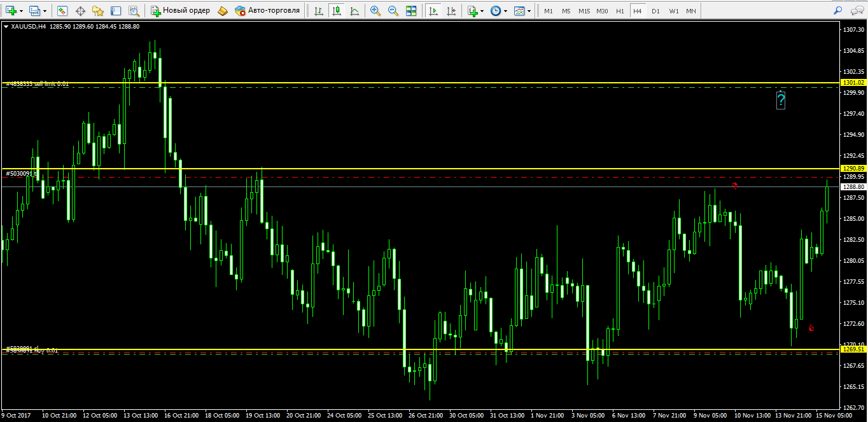Image resolution: width=868 pixels, height=422 pixels.
Task: Click the 1307.30 price scale value
Action: (853, 30)
